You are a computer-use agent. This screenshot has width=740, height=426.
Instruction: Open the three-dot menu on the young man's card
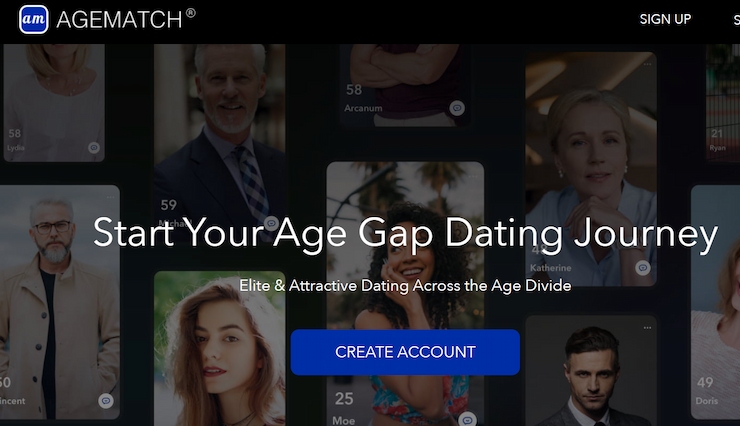tap(647, 327)
